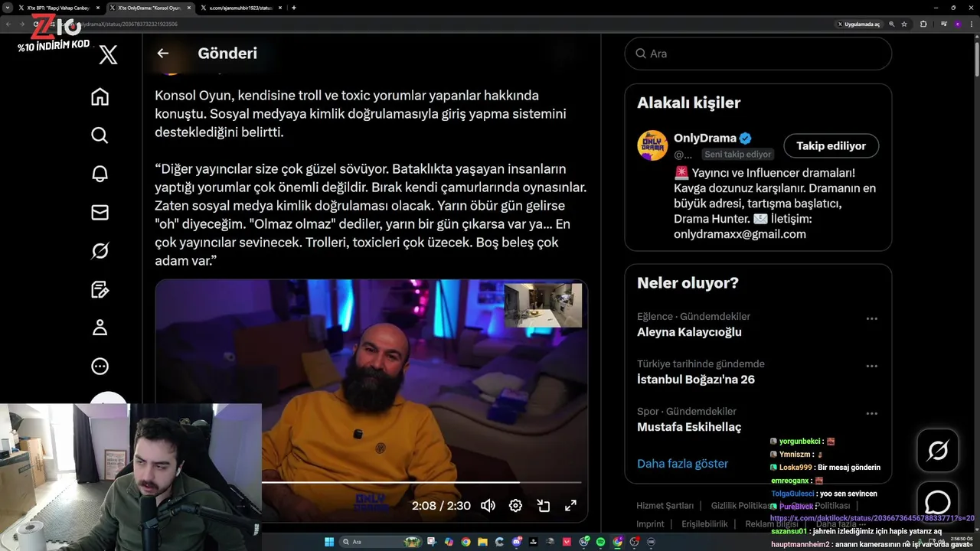Open Explore search icon in sidebar
This screenshot has height=551, width=980.
[100, 135]
